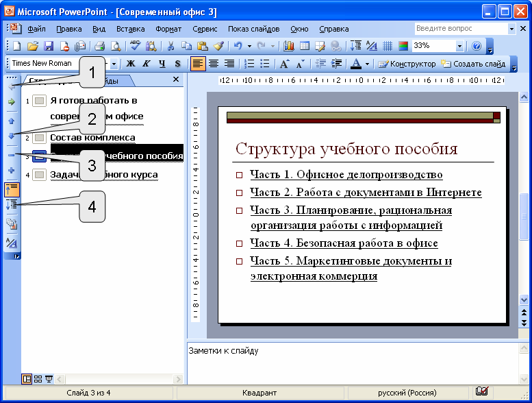This screenshot has width=532, height=403.
Task: Open the undo history dropdown arrow
Action: click(x=249, y=46)
